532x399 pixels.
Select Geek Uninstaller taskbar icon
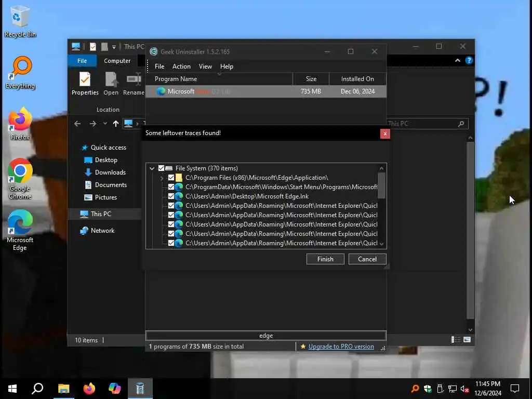140,389
